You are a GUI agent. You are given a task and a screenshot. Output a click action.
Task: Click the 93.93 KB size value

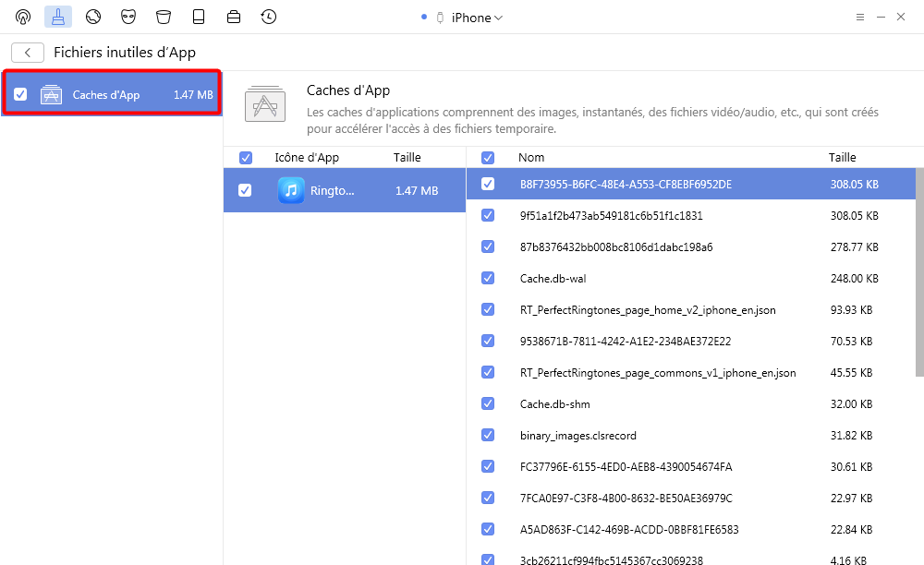(x=852, y=310)
